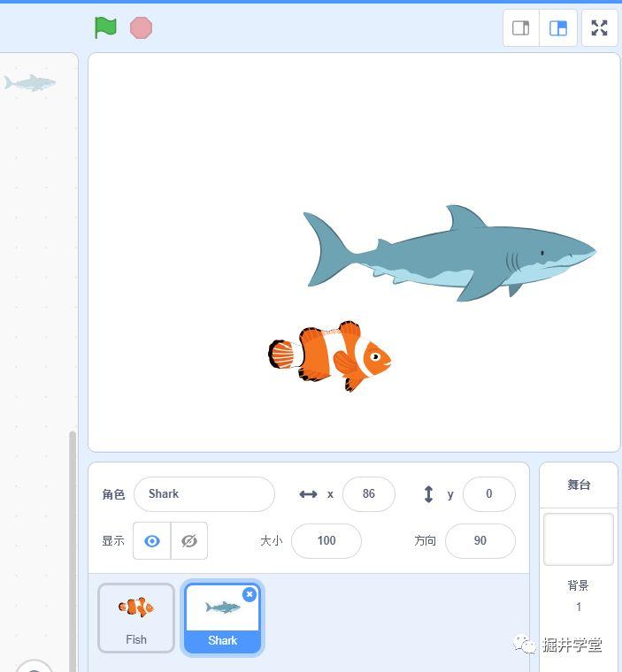
Task: Edit the sprite name field Shark
Action: 204,494
